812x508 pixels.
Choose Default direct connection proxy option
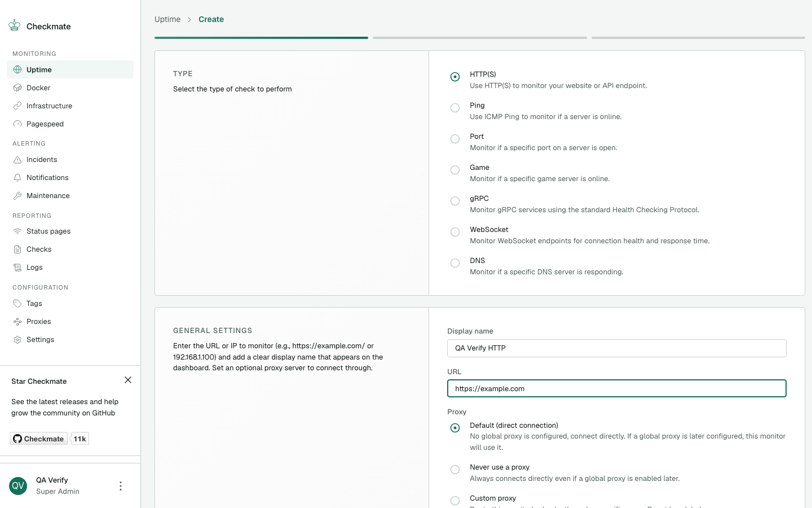[x=455, y=428]
